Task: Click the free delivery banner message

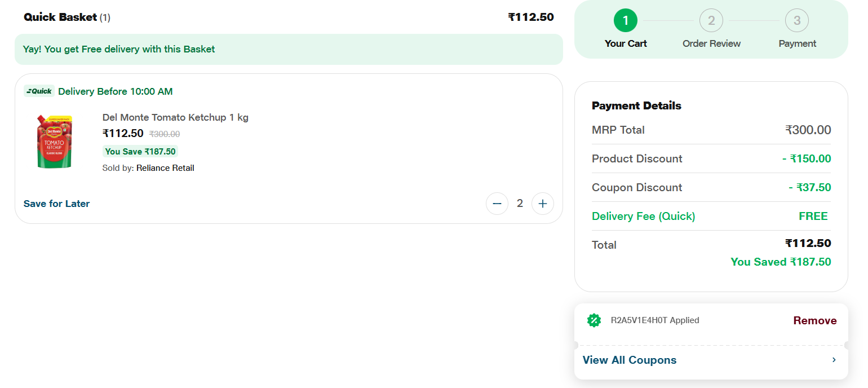Action: coord(119,49)
